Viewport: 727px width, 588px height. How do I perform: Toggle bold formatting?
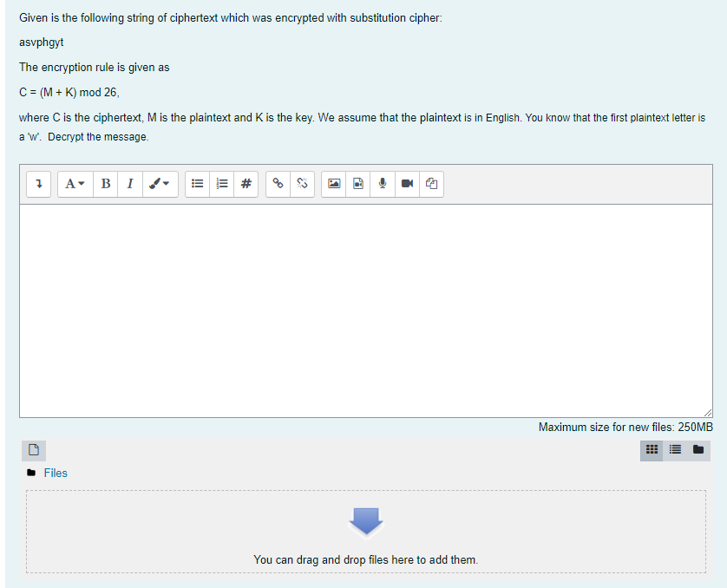pyautogui.click(x=105, y=184)
